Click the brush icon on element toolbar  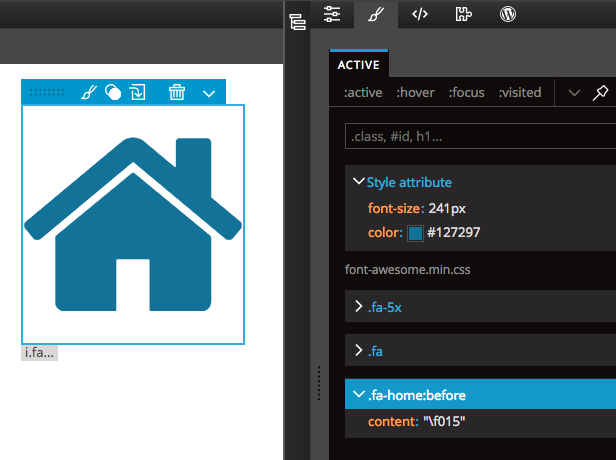(x=89, y=92)
